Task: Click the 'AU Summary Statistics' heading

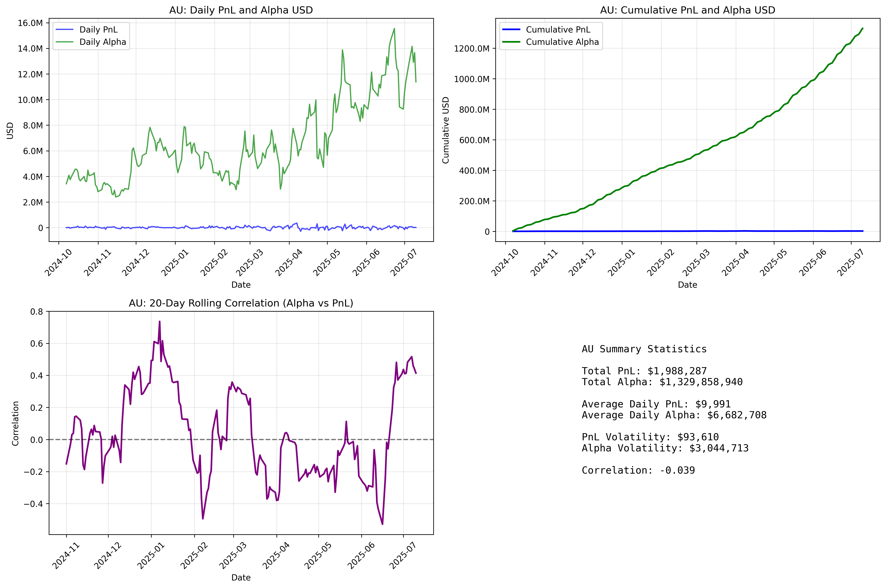Action: click(x=644, y=349)
